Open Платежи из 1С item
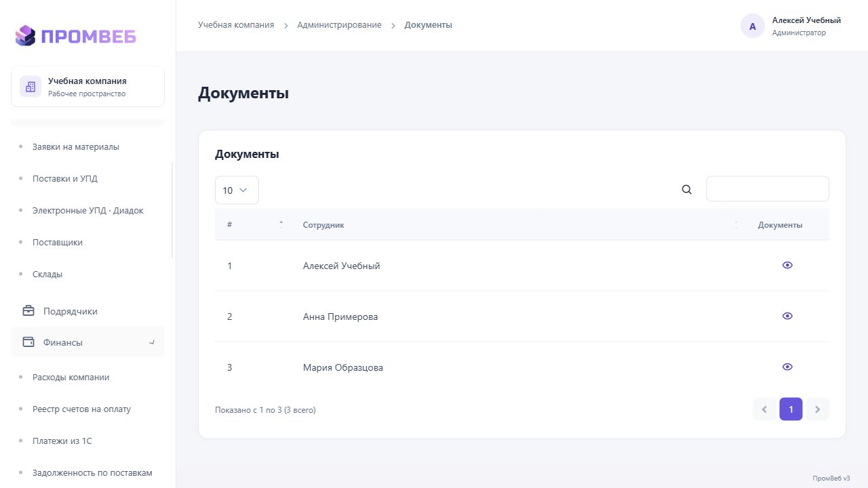 (62, 441)
